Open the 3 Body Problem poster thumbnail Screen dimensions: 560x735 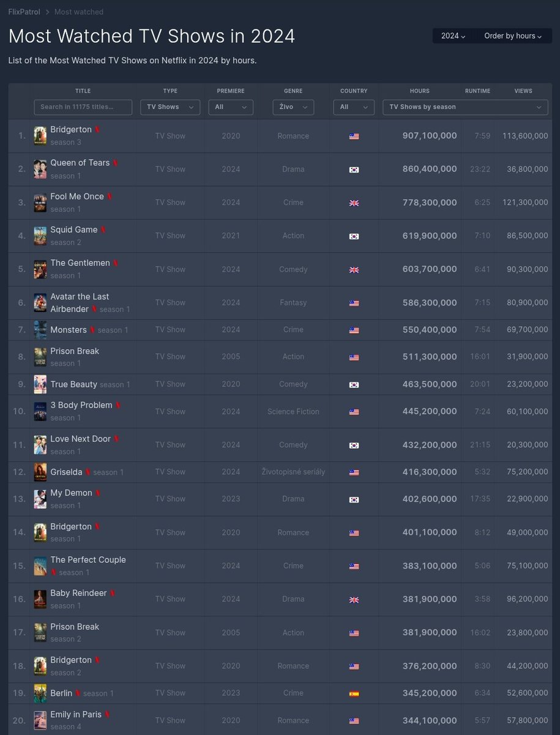pyautogui.click(x=40, y=412)
